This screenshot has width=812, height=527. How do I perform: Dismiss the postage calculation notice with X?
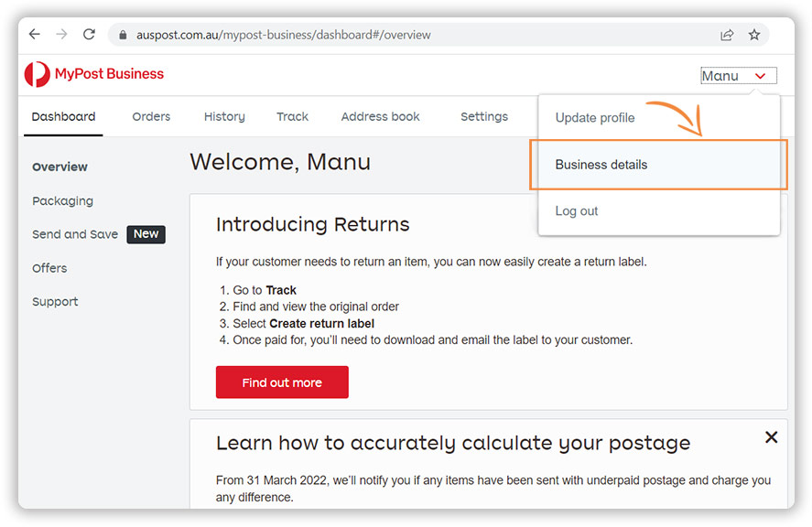[x=771, y=437]
